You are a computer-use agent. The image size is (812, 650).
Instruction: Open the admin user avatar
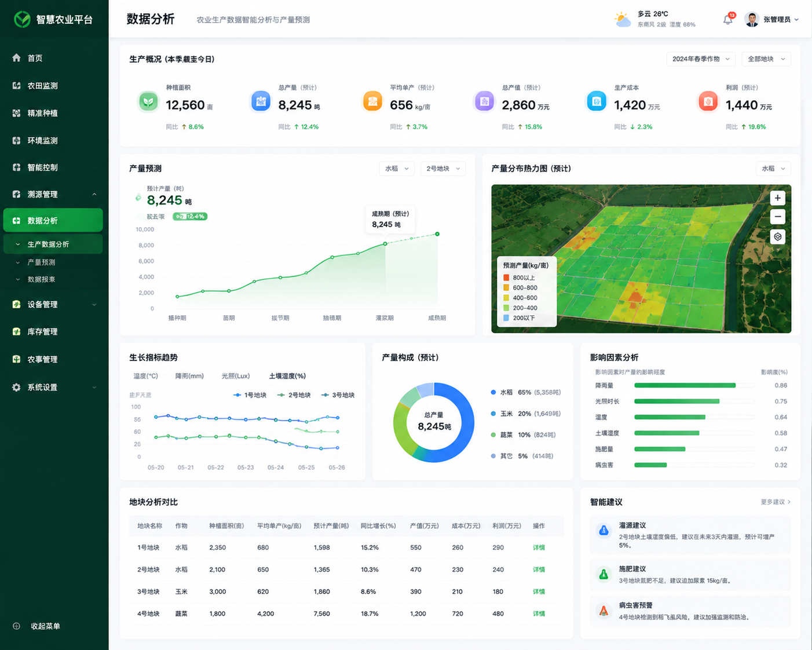click(752, 20)
